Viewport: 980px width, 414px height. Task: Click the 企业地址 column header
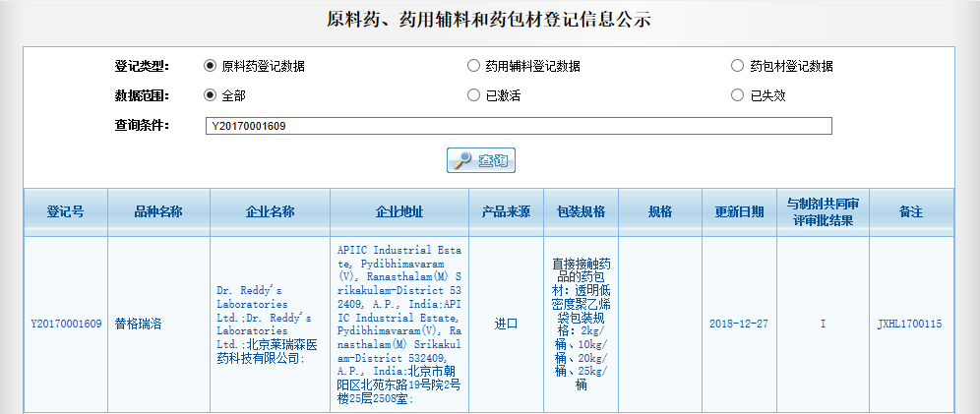click(x=399, y=212)
